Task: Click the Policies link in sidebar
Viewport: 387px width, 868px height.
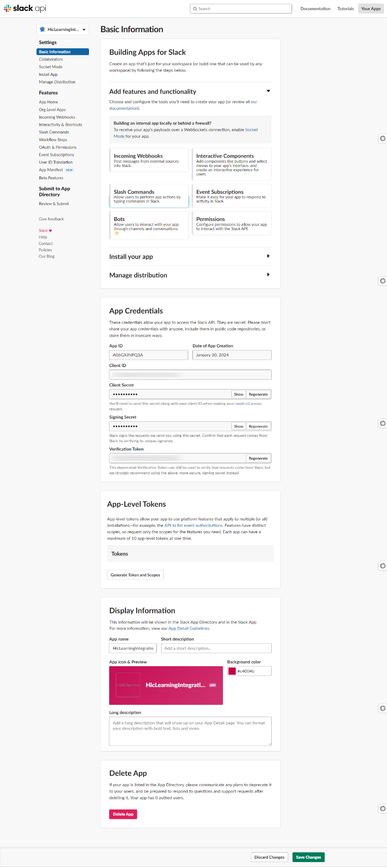Action: (x=45, y=250)
